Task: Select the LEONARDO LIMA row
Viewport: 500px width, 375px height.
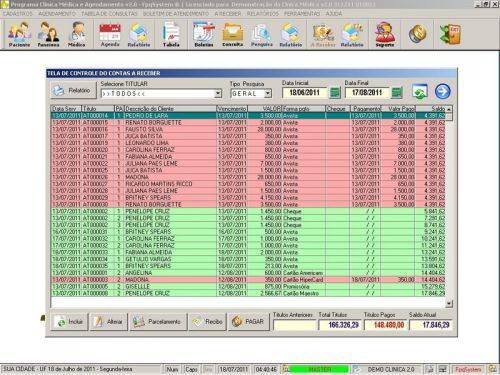Action: [x=248, y=143]
